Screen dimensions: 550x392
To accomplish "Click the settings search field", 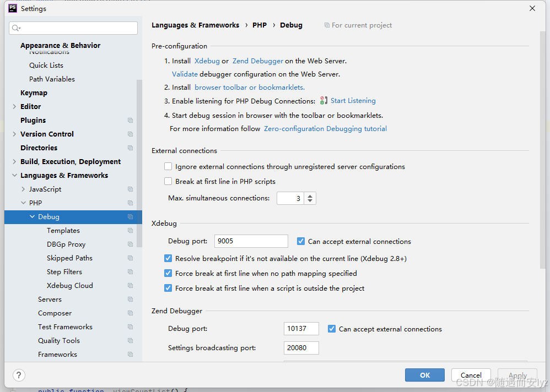I will [x=73, y=28].
